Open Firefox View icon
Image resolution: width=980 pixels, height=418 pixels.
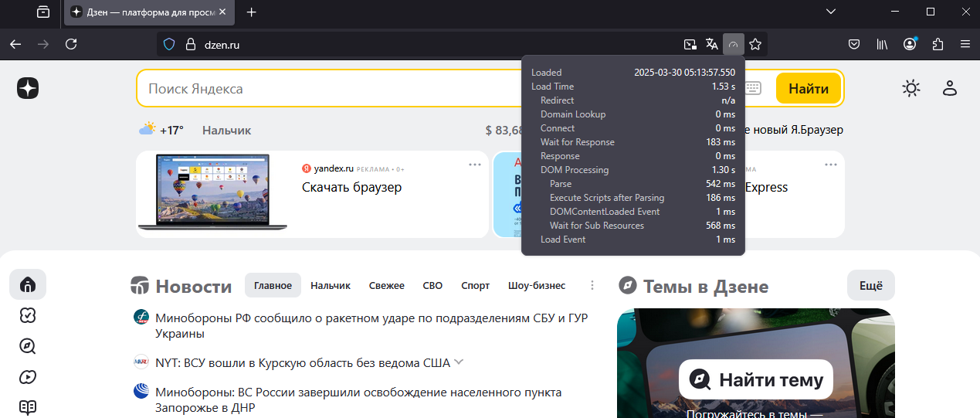[42, 12]
